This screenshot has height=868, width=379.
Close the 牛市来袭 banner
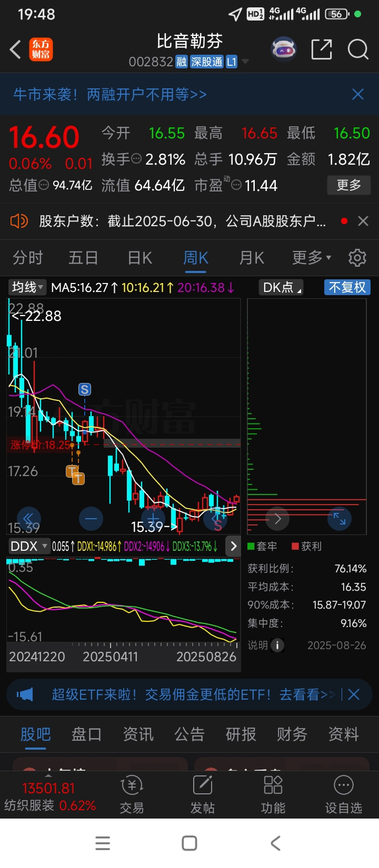coord(358,94)
